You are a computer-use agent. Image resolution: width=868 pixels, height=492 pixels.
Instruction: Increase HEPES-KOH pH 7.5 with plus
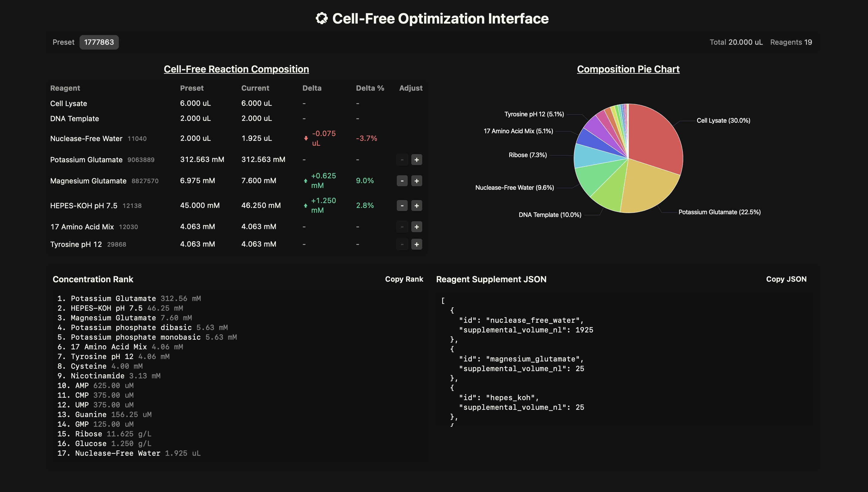[416, 206]
